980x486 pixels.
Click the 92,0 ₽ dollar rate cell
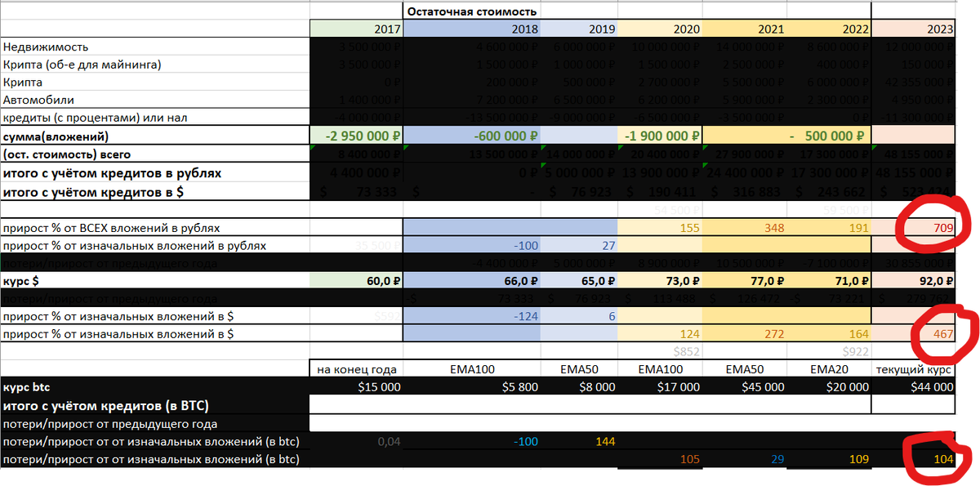pyautogui.click(x=913, y=281)
